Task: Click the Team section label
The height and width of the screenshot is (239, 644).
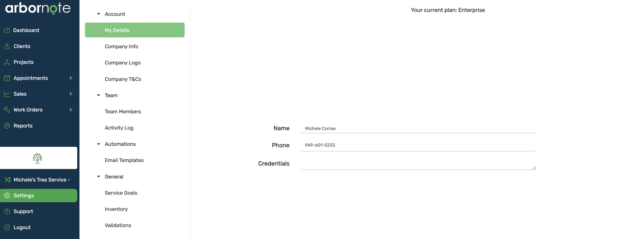Action: pos(111,95)
